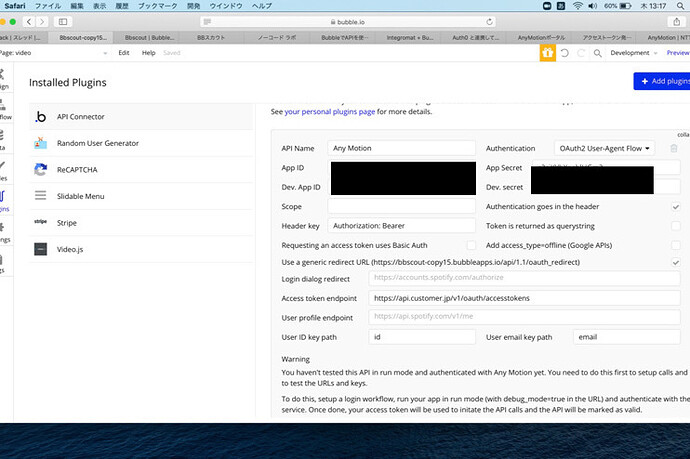
Task: Click the undo arrow icon
Action: tap(565, 53)
